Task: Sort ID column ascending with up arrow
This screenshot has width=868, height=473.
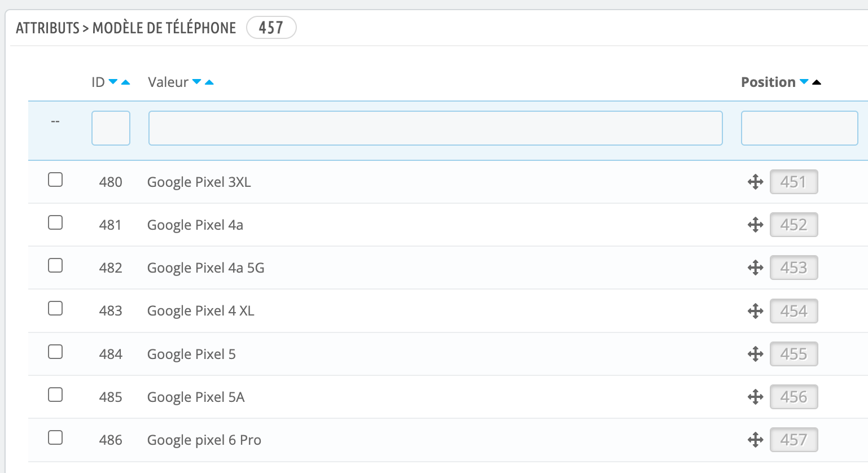Action: click(x=126, y=82)
